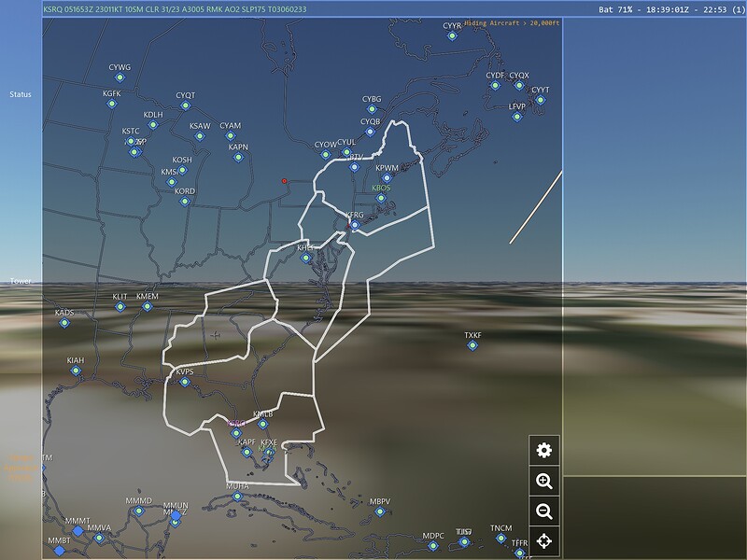Image resolution: width=747 pixels, height=560 pixels.
Task: Click the KSRQ METAR text in the top bar
Action: point(175,9)
